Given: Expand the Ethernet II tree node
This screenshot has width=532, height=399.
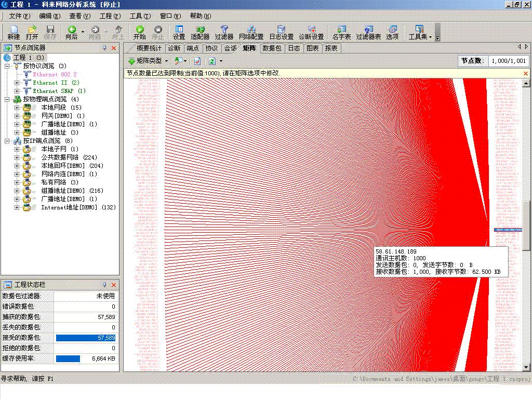Looking at the screenshot, I should pyautogui.click(x=17, y=83).
